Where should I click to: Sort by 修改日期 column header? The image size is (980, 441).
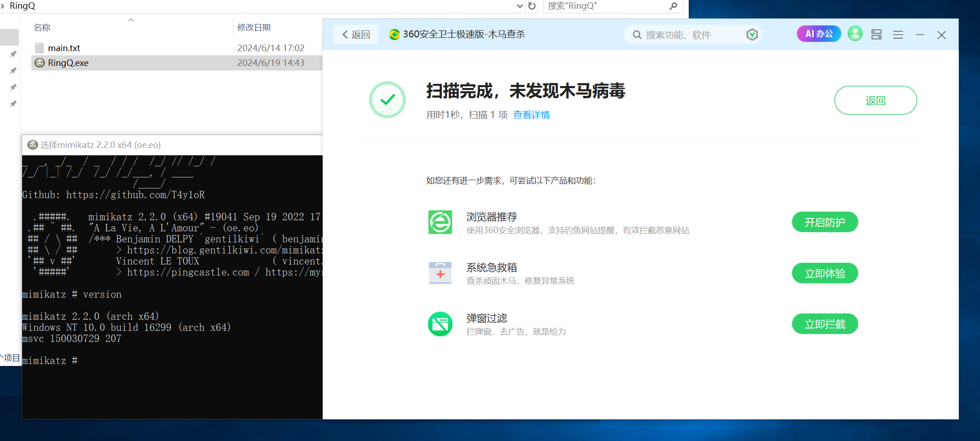[x=254, y=28]
